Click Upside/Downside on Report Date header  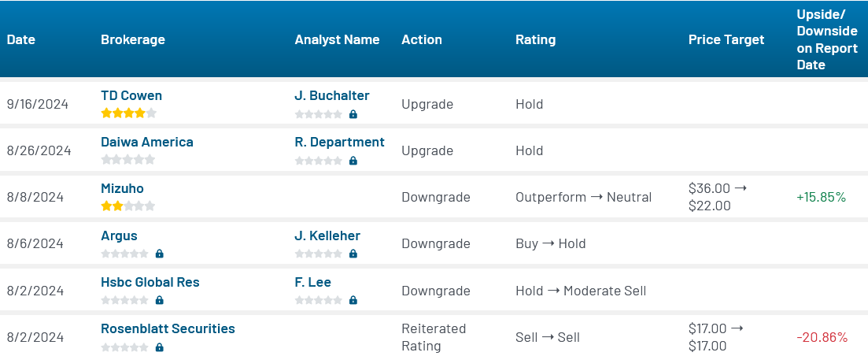click(826, 39)
